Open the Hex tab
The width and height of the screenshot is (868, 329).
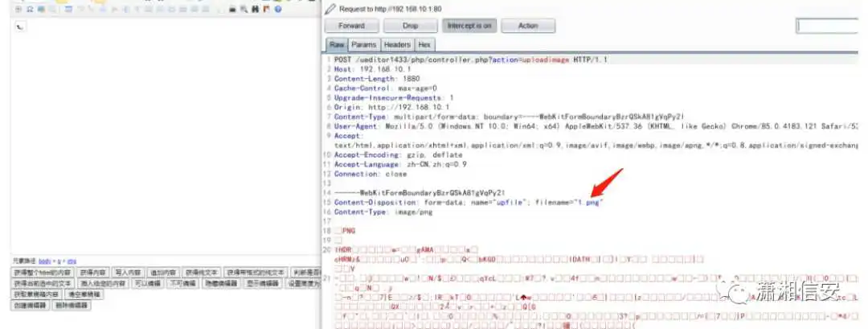point(424,45)
